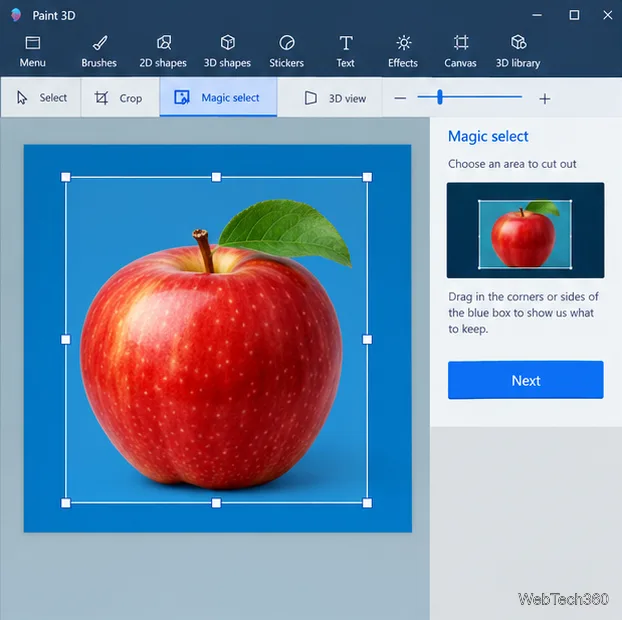Click the "Drag in the corners" instruction text
Image resolution: width=622 pixels, height=620 pixels.
[x=523, y=313]
